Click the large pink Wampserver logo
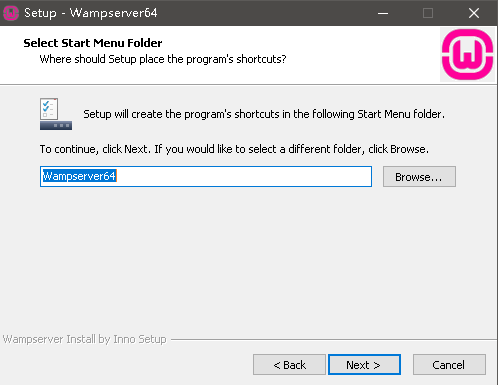Screen dimensions: 498x385 pyautogui.click(x=467, y=55)
